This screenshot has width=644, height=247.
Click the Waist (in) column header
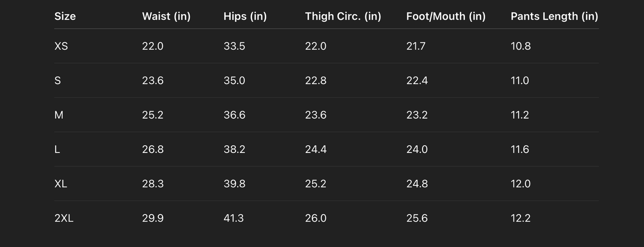[x=166, y=16]
